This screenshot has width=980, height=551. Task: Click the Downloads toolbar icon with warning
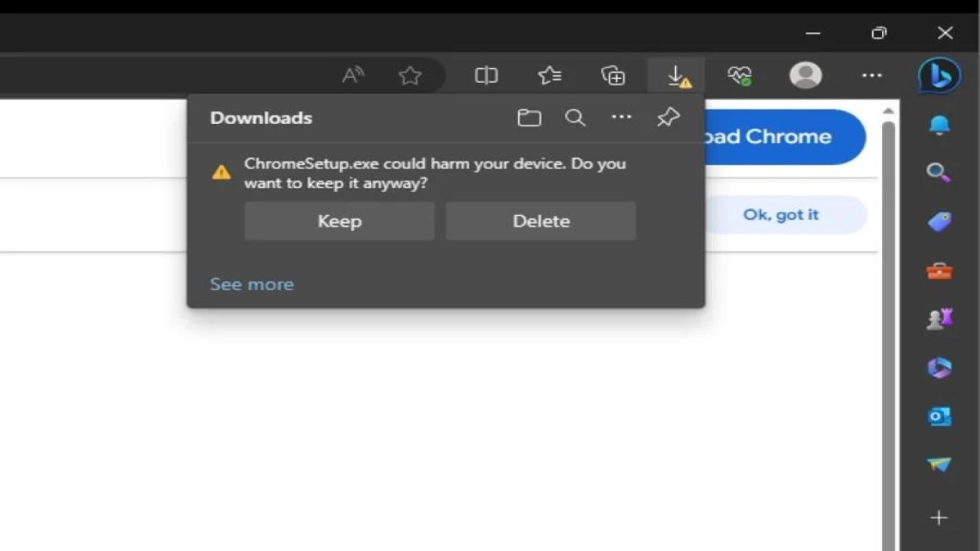677,76
